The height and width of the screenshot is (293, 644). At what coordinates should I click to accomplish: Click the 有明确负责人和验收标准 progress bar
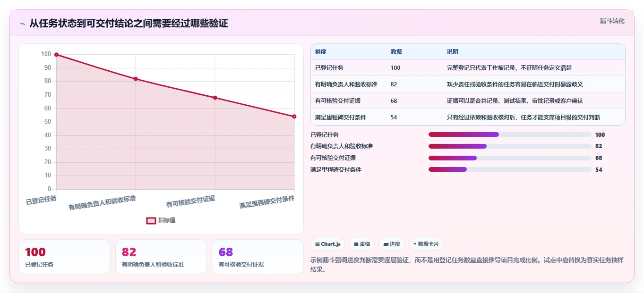510,146
